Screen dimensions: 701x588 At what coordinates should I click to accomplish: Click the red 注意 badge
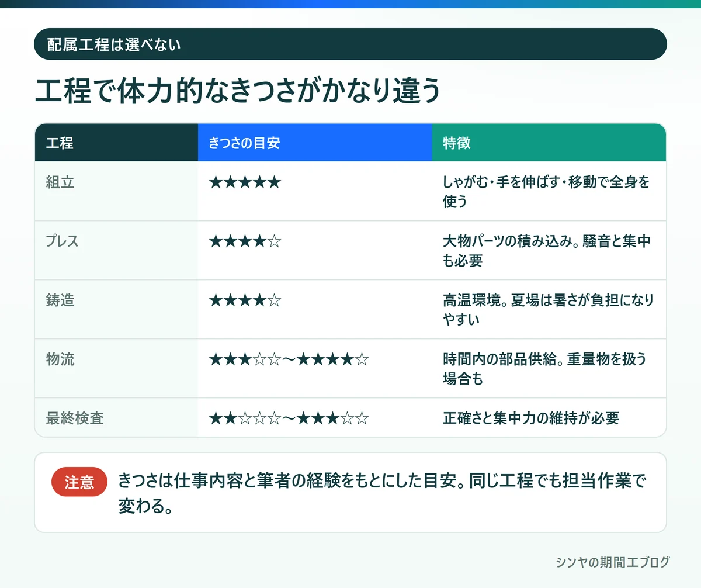point(79,482)
